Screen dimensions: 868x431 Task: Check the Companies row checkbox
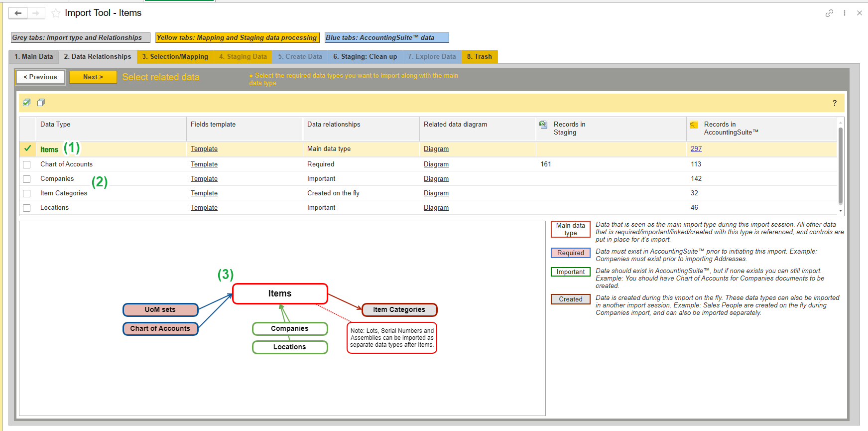27,179
